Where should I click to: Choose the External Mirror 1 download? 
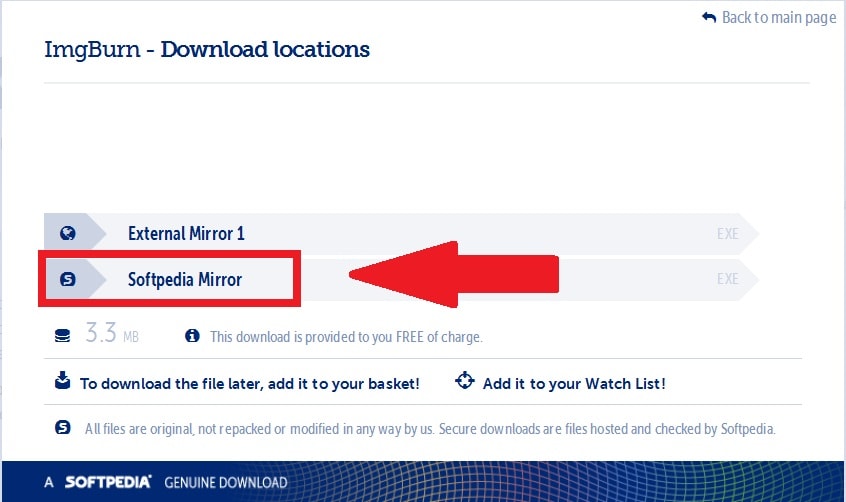point(401,234)
